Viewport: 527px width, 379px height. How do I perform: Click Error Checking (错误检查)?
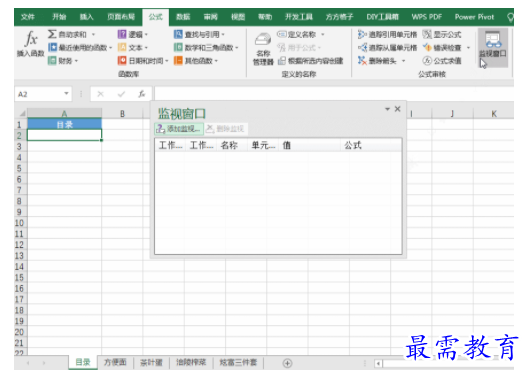pyautogui.click(x=442, y=48)
